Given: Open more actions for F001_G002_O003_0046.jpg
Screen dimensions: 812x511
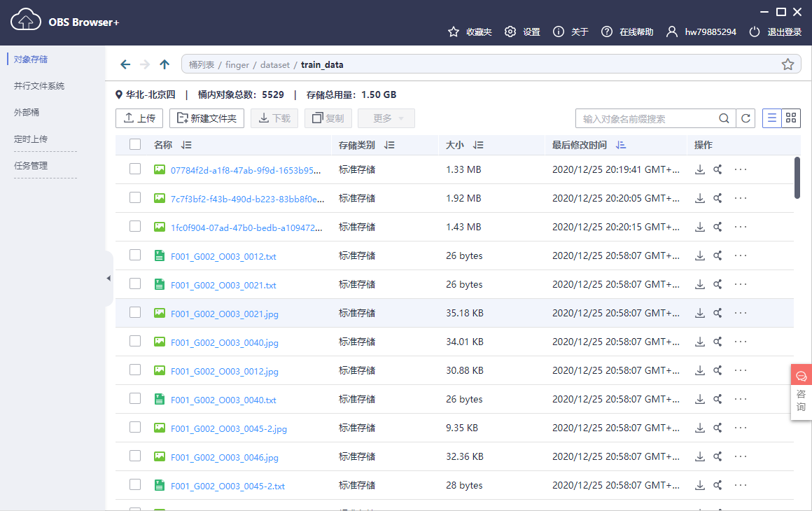Looking at the screenshot, I should [x=741, y=456].
